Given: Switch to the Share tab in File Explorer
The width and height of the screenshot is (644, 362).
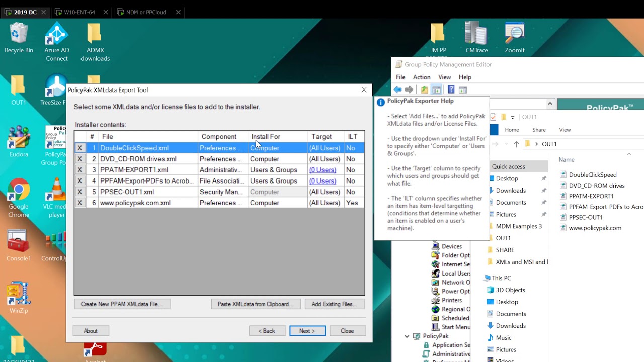Looking at the screenshot, I should click(539, 130).
